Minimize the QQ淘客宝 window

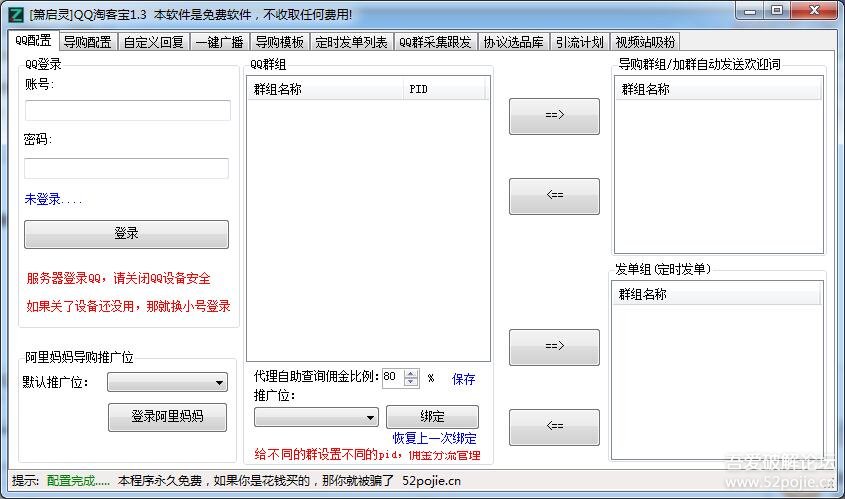(750, 10)
